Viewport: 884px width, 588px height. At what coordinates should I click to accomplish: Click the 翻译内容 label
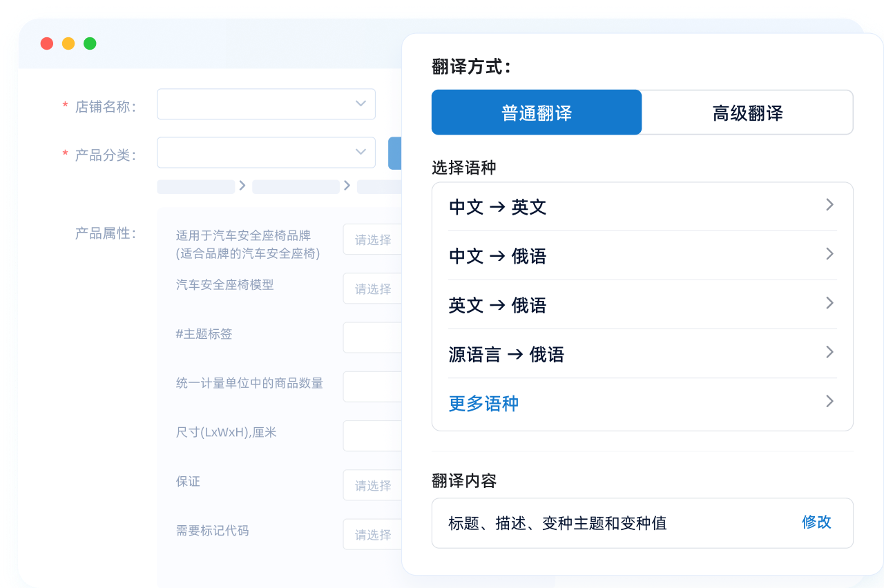464,481
